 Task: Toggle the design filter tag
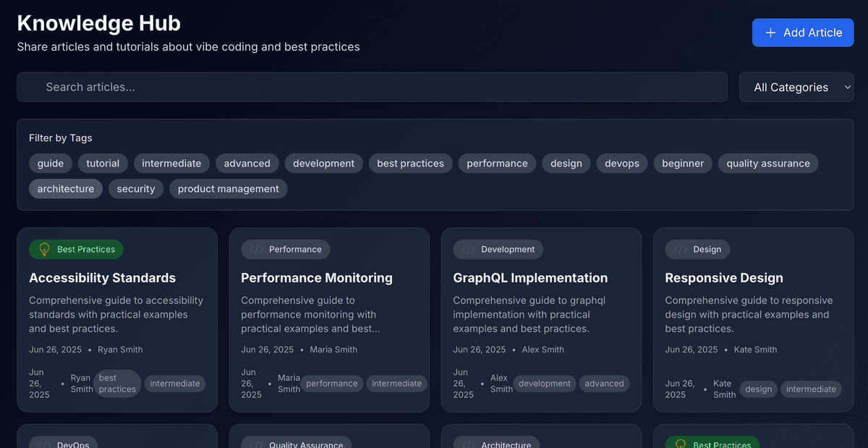coord(566,164)
